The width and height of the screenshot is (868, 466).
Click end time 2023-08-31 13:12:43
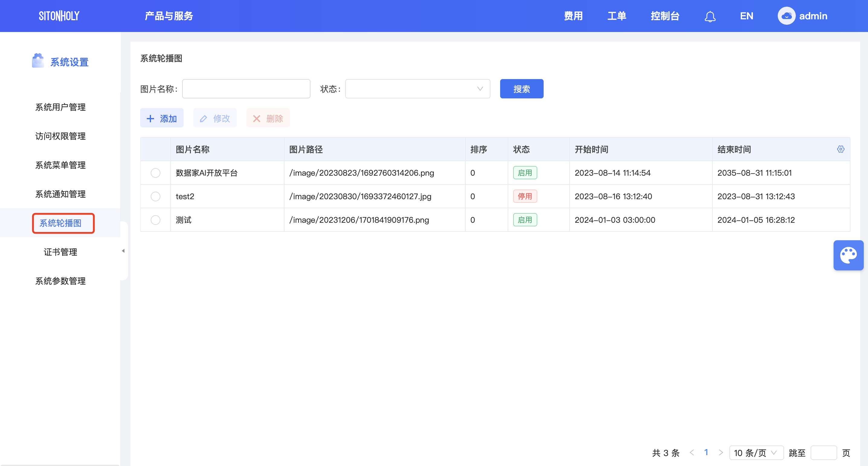pos(756,196)
